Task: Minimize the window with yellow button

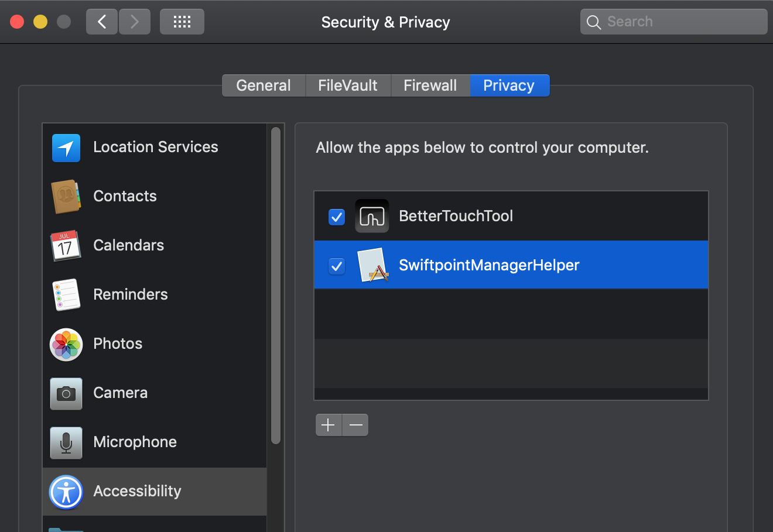Action: pos(40,22)
